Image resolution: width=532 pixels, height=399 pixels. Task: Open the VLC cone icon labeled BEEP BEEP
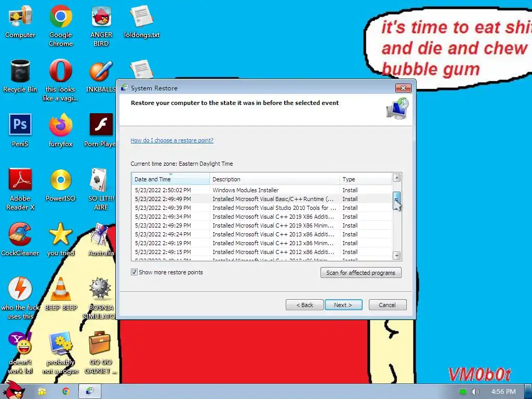(60, 294)
